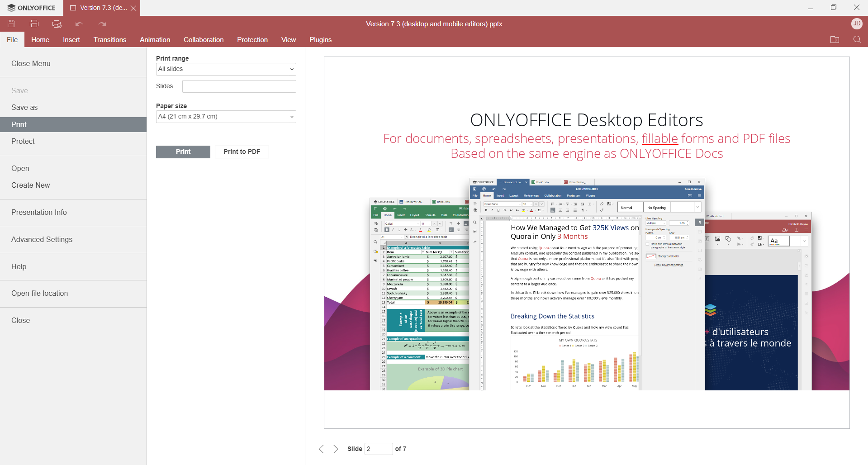Expand the Print range dropdown
This screenshot has height=465, width=868.
pyautogui.click(x=226, y=69)
